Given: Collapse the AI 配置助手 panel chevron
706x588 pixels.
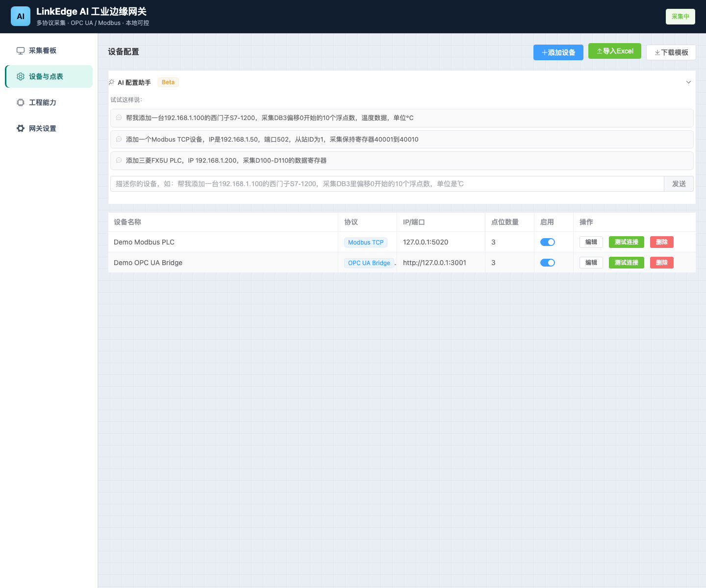Looking at the screenshot, I should [x=688, y=82].
